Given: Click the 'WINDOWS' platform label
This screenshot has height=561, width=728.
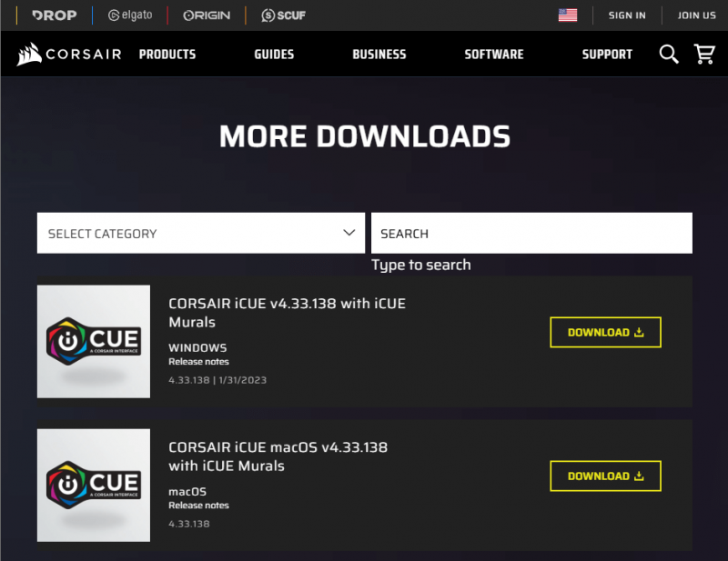Looking at the screenshot, I should click(x=197, y=347).
